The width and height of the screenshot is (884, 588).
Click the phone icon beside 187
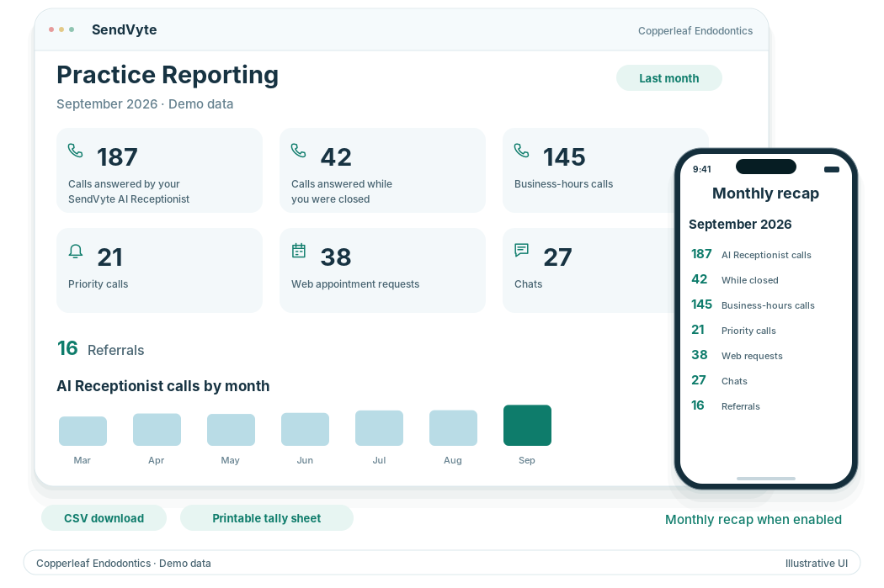[76, 151]
